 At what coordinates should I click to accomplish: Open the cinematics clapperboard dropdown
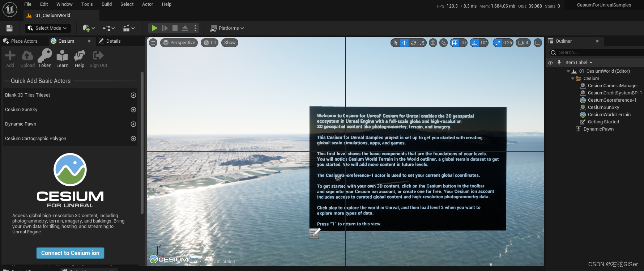click(129, 28)
